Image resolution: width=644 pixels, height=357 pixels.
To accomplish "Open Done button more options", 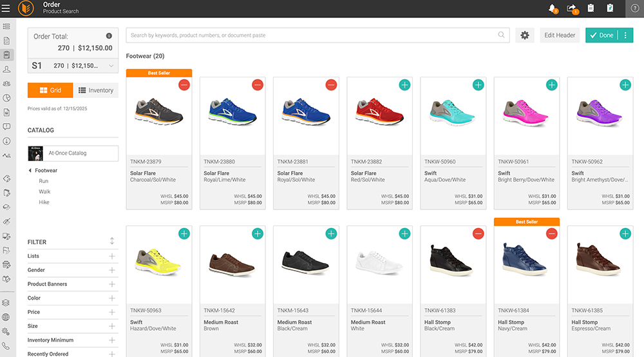I will point(625,35).
